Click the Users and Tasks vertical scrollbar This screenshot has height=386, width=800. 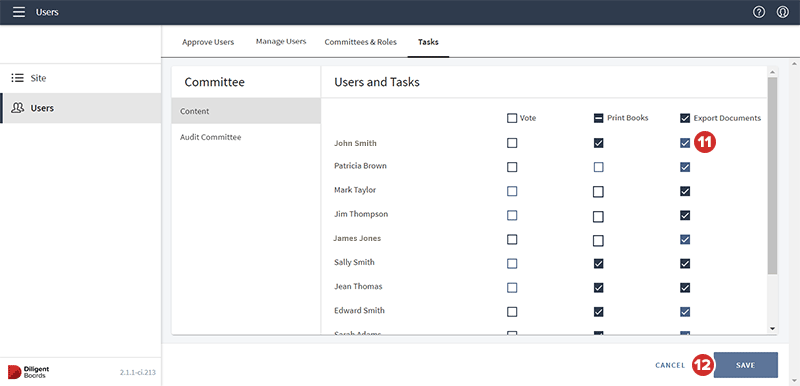coord(772,176)
